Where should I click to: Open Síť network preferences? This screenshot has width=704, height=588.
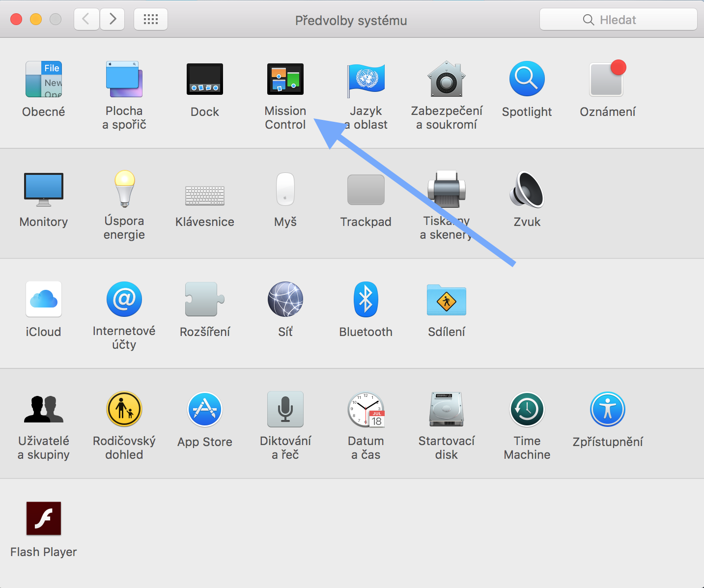(x=285, y=299)
